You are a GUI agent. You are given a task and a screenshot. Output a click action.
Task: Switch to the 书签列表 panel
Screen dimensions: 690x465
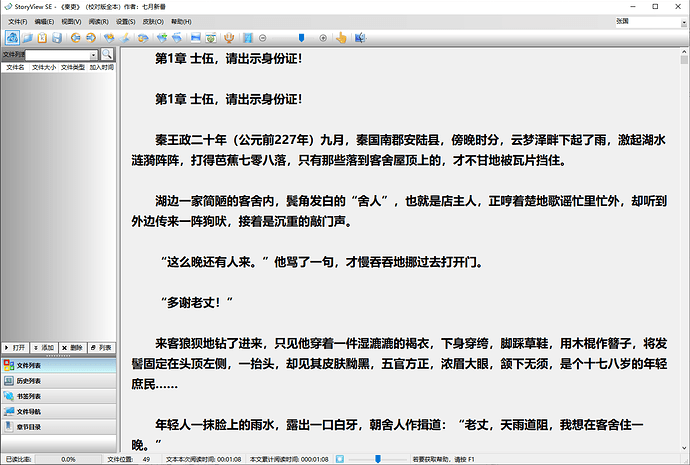coord(59,396)
